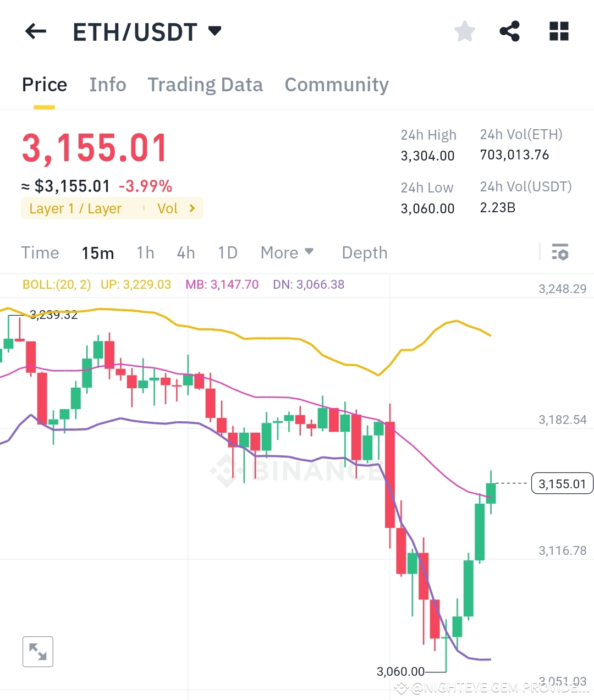The height and width of the screenshot is (700, 594).
Task: Switch to the Trading Data tab
Action: tap(205, 84)
